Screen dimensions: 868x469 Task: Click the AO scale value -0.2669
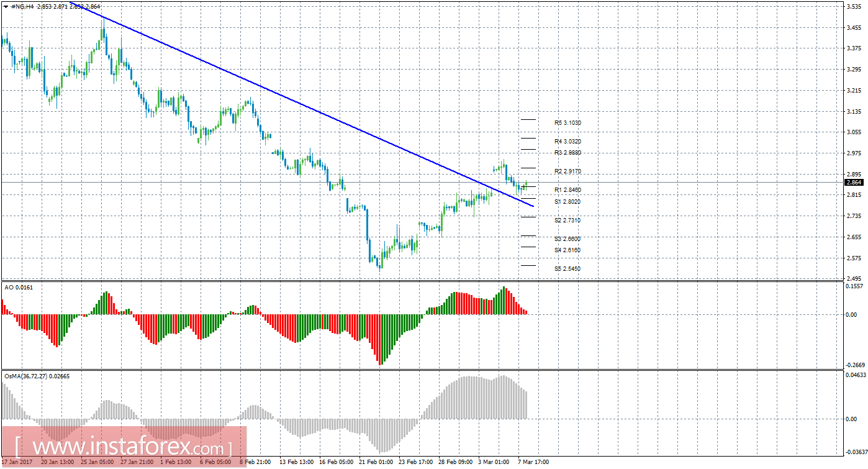pos(856,365)
